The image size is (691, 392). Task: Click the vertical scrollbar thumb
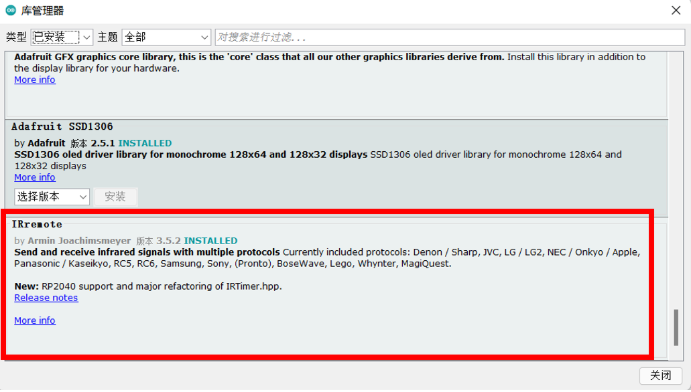[676, 328]
